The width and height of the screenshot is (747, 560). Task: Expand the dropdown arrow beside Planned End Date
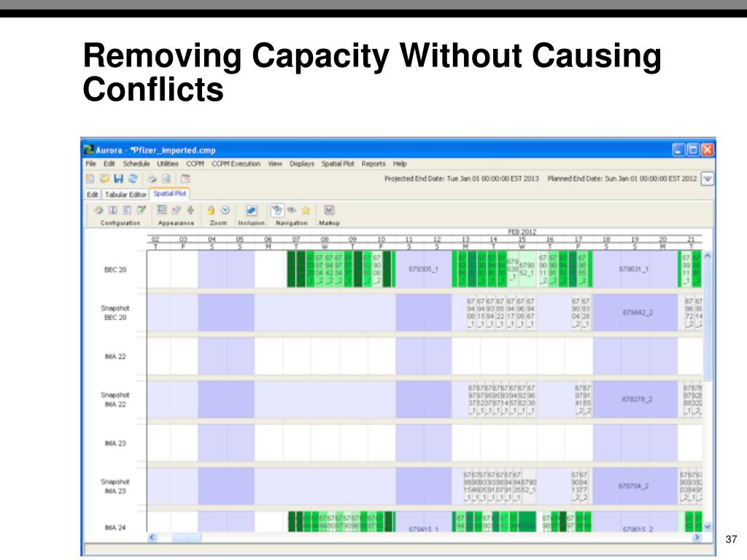(708, 179)
